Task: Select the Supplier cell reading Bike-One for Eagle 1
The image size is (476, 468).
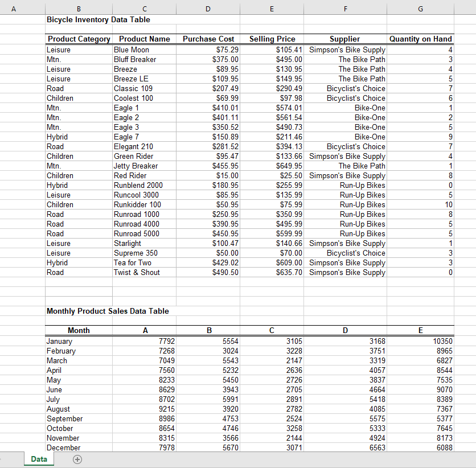Action: point(345,108)
